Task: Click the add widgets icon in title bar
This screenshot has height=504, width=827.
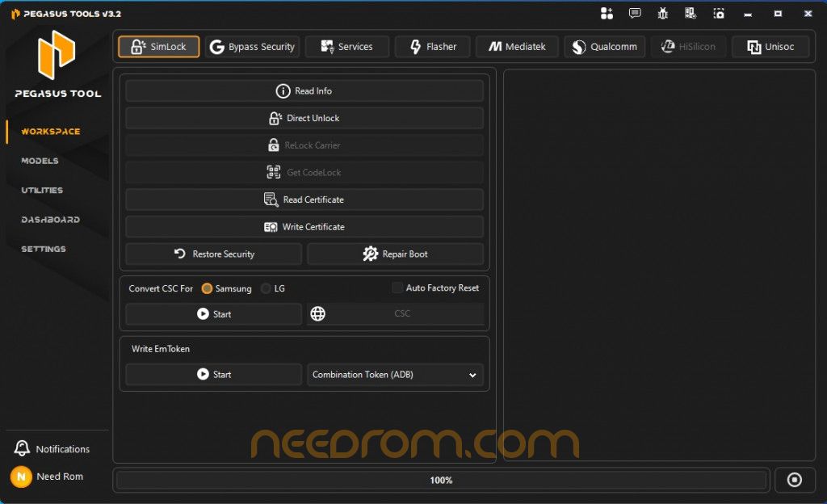Action: pyautogui.click(x=607, y=14)
